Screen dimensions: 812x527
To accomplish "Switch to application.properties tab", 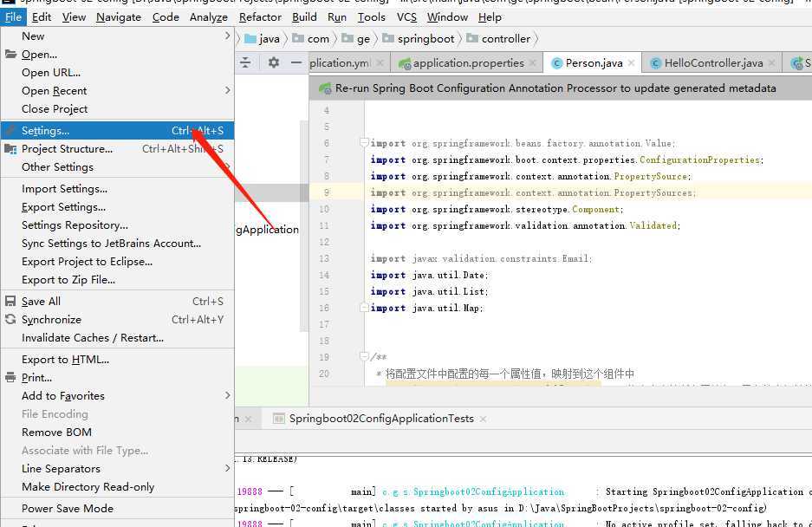I will pyautogui.click(x=467, y=62).
